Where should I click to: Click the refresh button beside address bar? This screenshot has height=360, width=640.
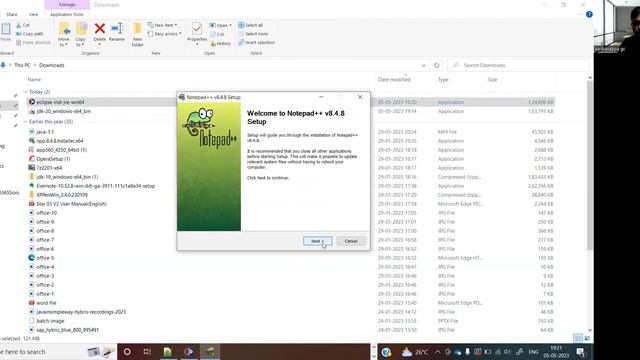point(436,65)
